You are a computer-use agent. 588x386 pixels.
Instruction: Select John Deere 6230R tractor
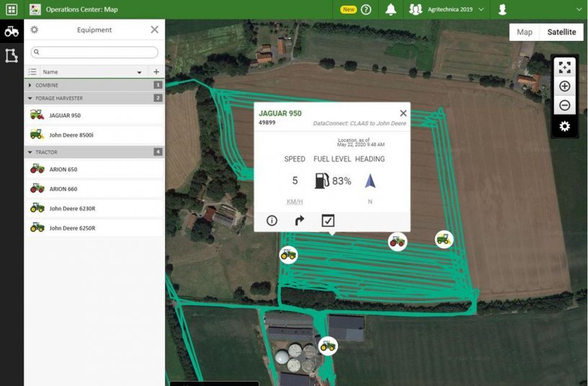click(94, 208)
